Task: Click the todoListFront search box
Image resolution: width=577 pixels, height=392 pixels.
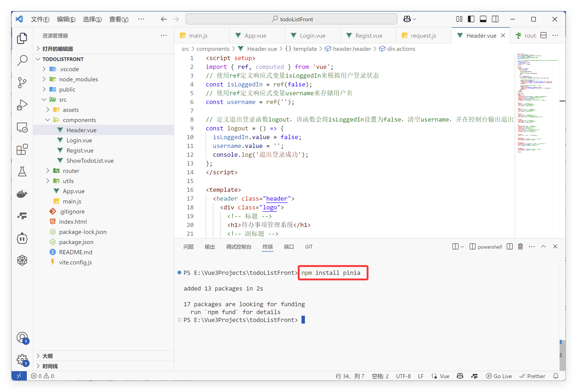Action: point(291,19)
